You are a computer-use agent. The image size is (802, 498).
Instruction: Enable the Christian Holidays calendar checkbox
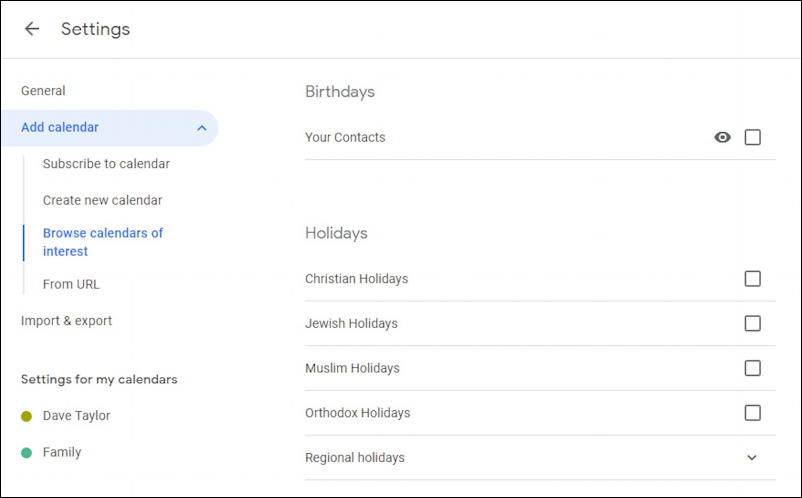(752, 279)
